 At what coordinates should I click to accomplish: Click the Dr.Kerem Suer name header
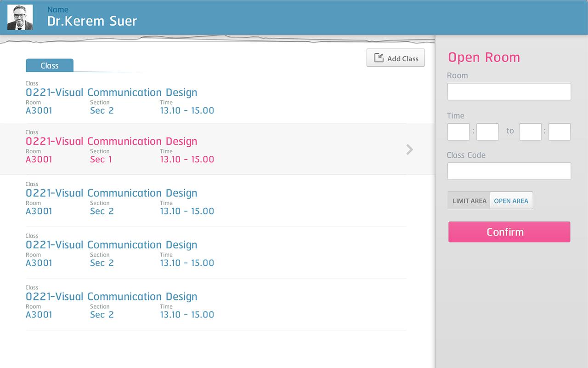(92, 21)
